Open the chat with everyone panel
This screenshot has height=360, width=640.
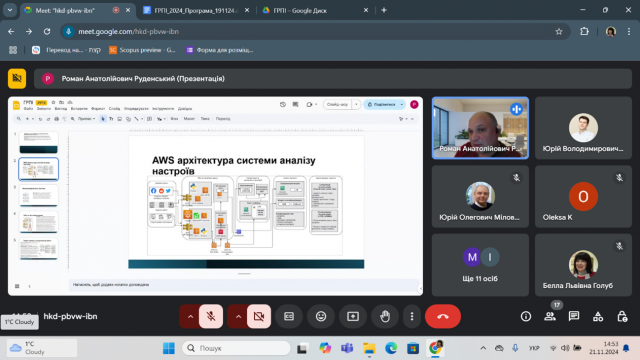(x=574, y=316)
